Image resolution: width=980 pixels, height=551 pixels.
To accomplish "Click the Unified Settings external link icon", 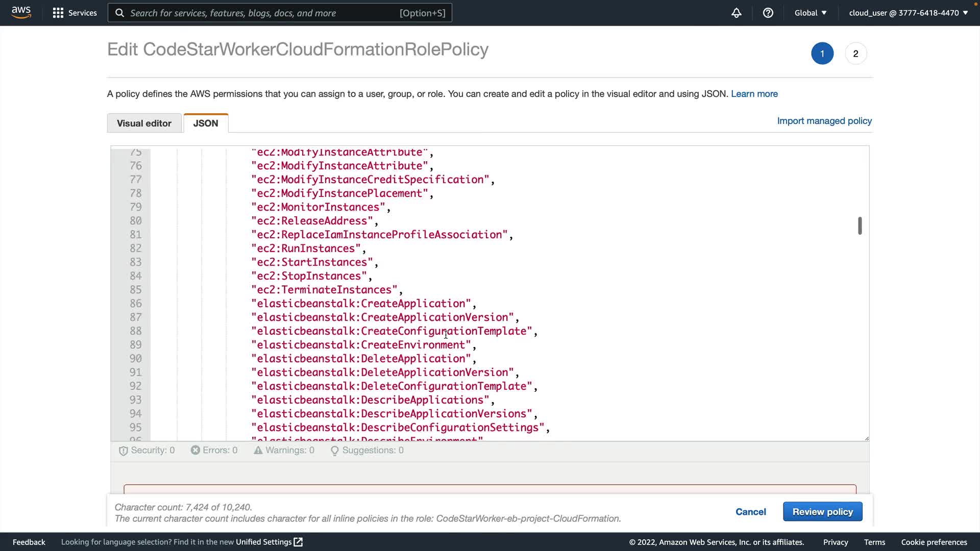I will [299, 542].
